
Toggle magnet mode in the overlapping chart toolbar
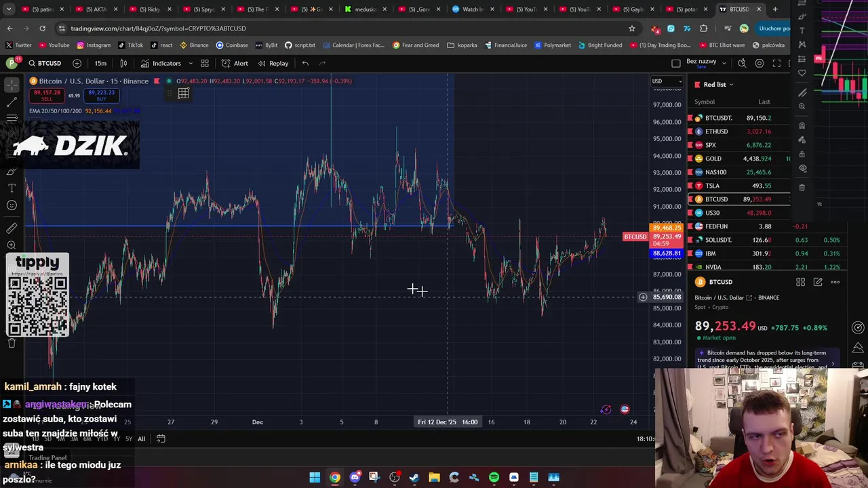[x=802, y=125]
